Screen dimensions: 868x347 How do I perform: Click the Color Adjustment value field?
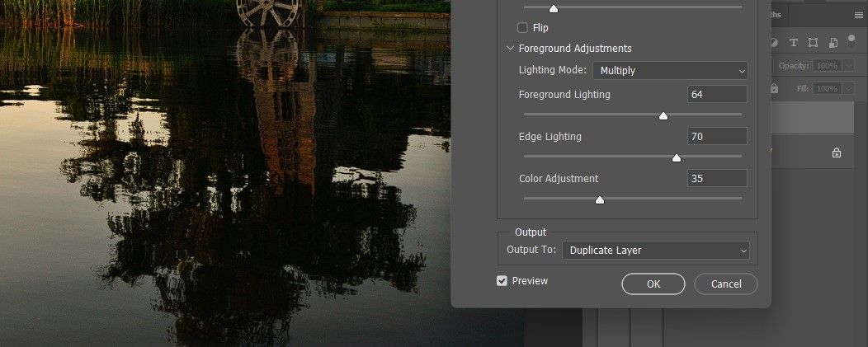[716, 178]
